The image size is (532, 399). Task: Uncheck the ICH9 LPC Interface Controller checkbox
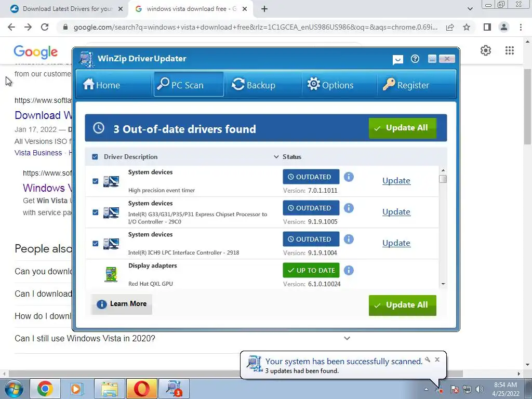point(96,244)
